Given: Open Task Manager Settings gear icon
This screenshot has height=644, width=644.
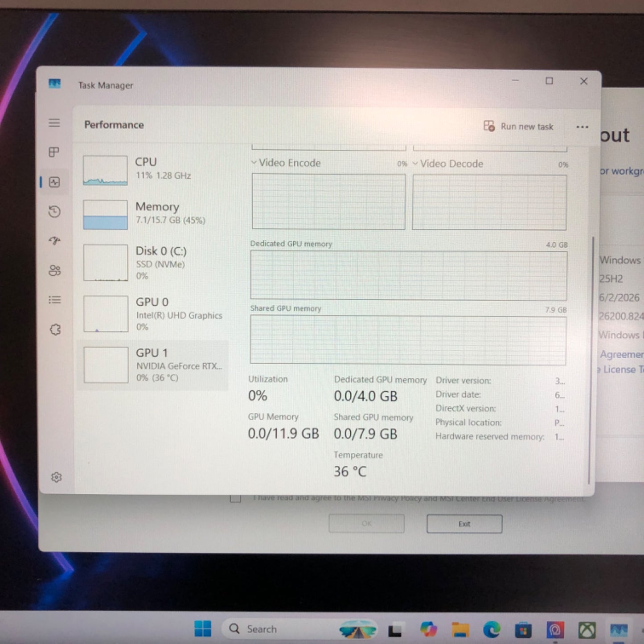Looking at the screenshot, I should point(56,477).
